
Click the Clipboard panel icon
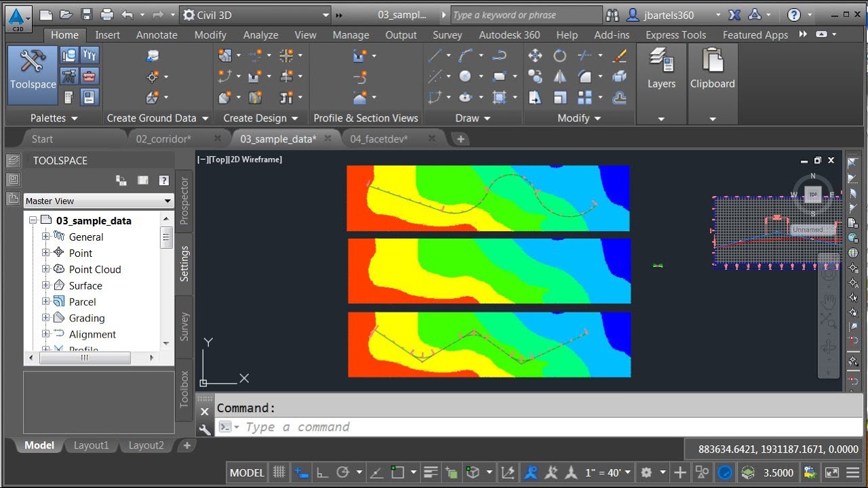(712, 71)
